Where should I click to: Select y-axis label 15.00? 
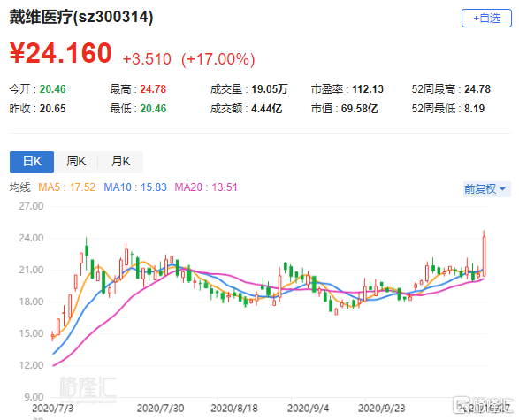click(x=31, y=333)
